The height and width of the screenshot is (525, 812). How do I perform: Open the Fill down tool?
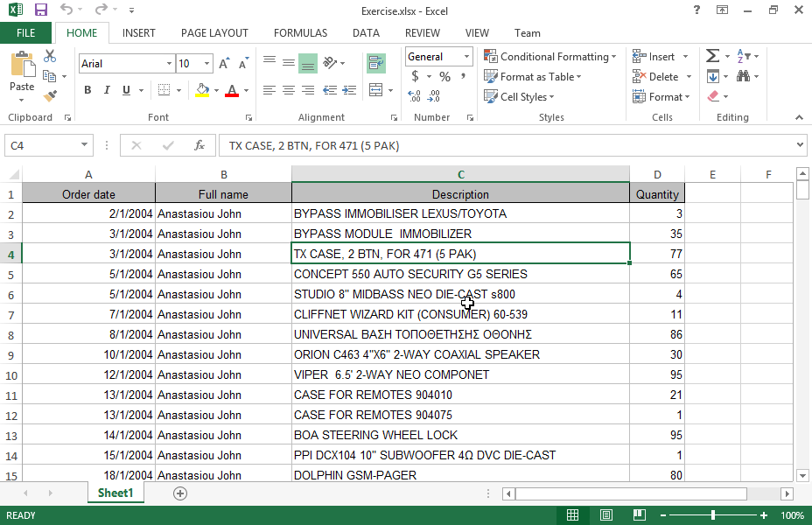tap(712, 77)
